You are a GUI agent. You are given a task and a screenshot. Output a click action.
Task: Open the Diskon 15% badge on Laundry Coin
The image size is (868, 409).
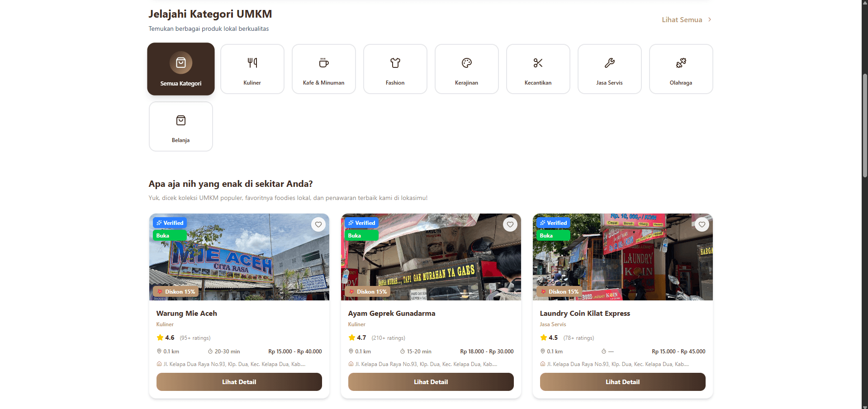[560, 292]
